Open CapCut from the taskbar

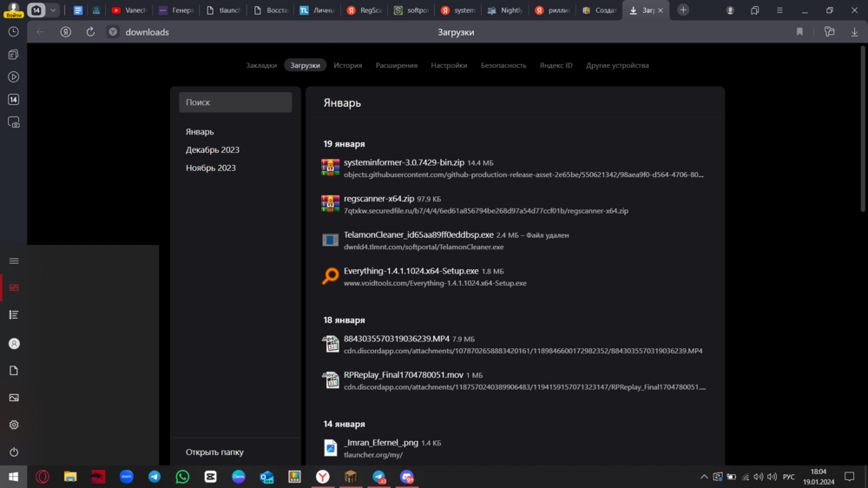point(210,477)
